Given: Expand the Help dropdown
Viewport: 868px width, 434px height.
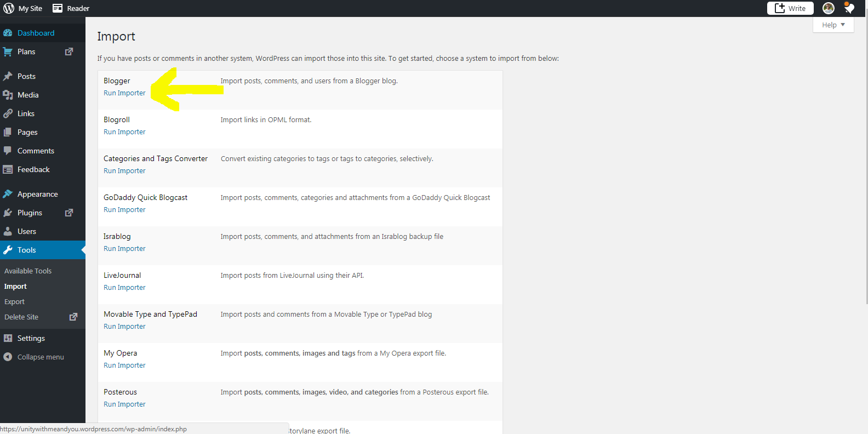Looking at the screenshot, I should tap(833, 25).
